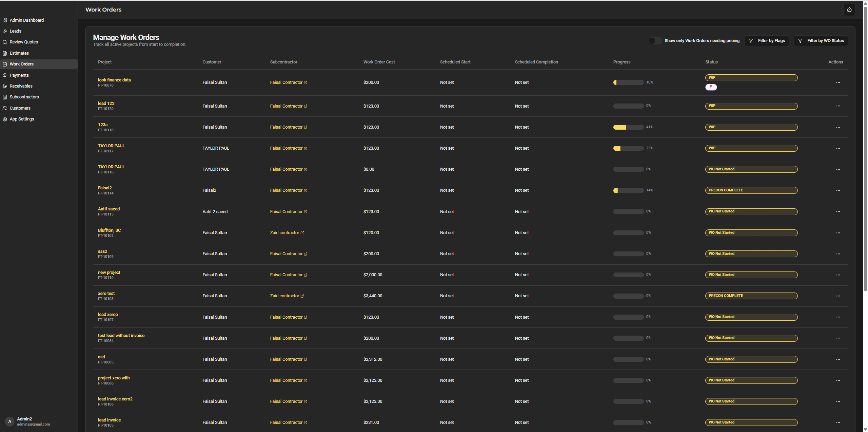This screenshot has height=432, width=868.
Task: Click the home icon in top right
Action: [849, 10]
